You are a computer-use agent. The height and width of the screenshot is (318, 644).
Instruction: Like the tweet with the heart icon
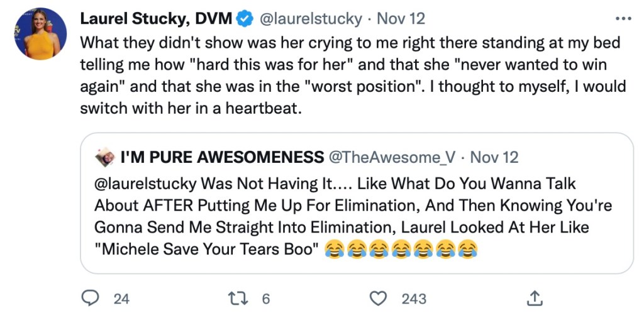(378, 299)
